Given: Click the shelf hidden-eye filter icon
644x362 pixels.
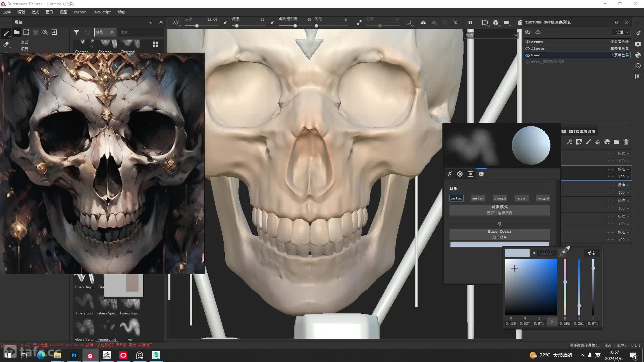Looking at the screenshot, I should 45,32.
